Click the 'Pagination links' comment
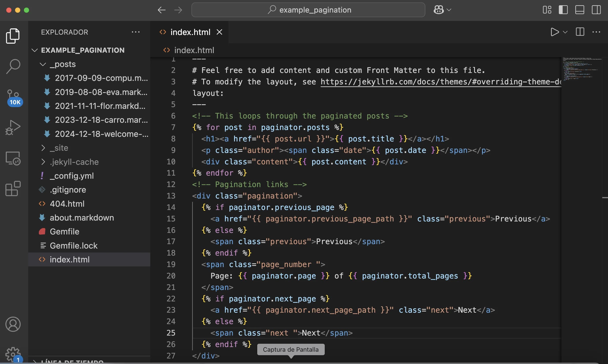This screenshot has height=364, width=608. (x=249, y=184)
